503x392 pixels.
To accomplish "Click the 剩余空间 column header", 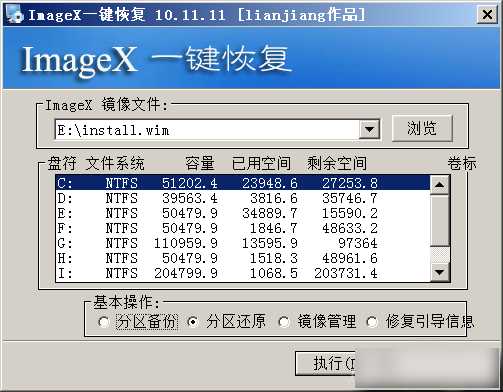I will point(337,164).
